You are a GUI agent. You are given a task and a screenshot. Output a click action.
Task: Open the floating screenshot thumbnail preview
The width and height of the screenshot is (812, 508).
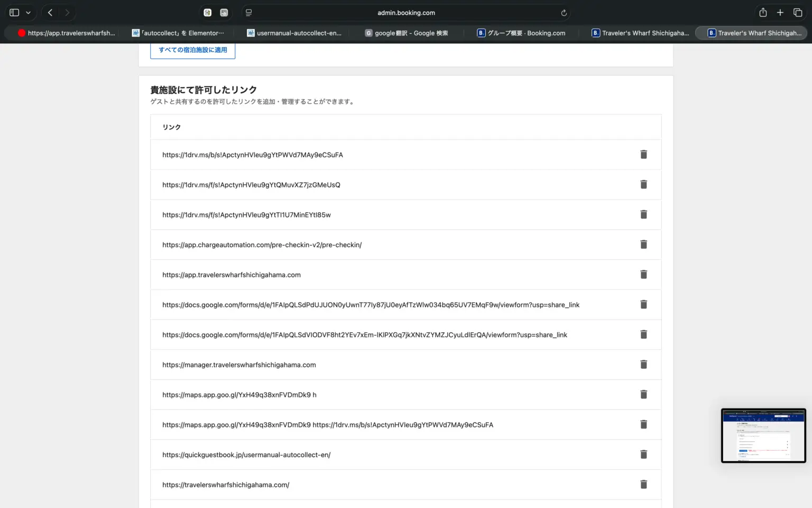tap(763, 436)
